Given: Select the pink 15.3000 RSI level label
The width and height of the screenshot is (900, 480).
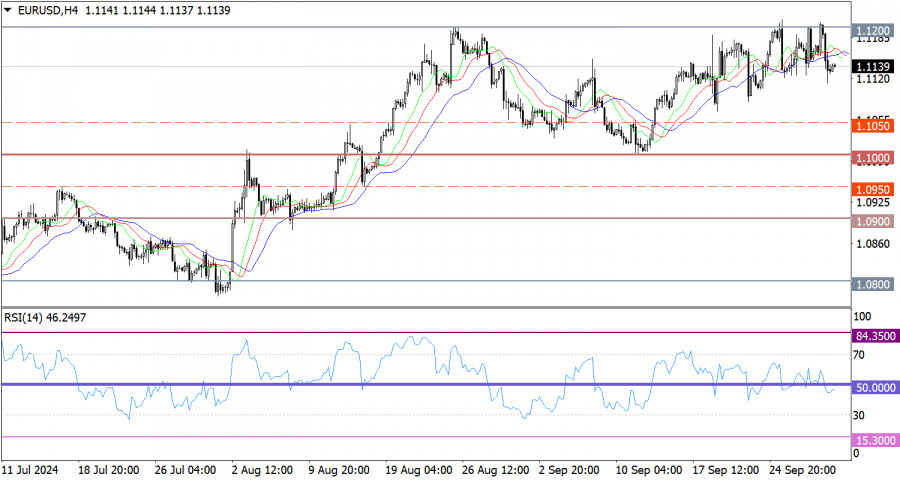Looking at the screenshot, I should point(875,440).
